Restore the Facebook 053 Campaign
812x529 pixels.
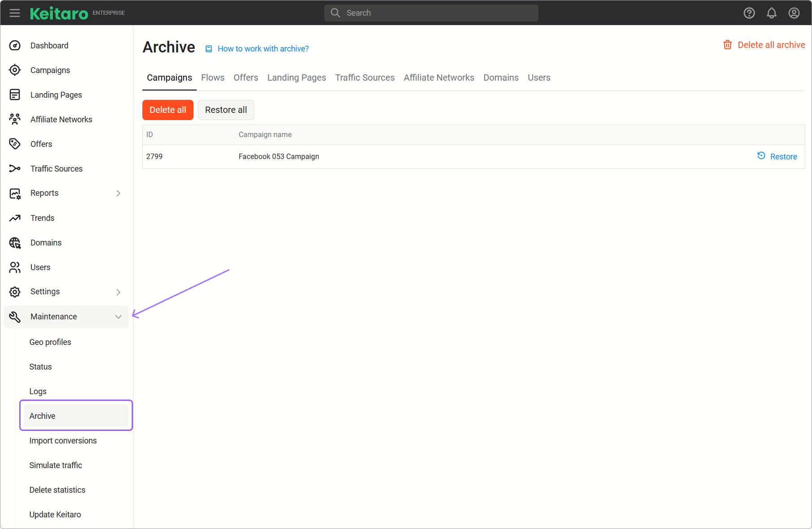click(777, 156)
